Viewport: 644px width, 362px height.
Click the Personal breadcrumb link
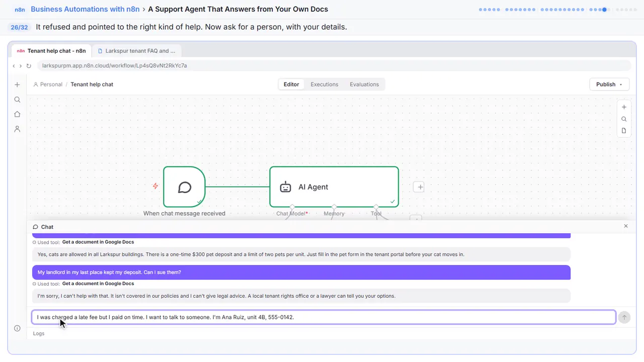(x=48, y=84)
